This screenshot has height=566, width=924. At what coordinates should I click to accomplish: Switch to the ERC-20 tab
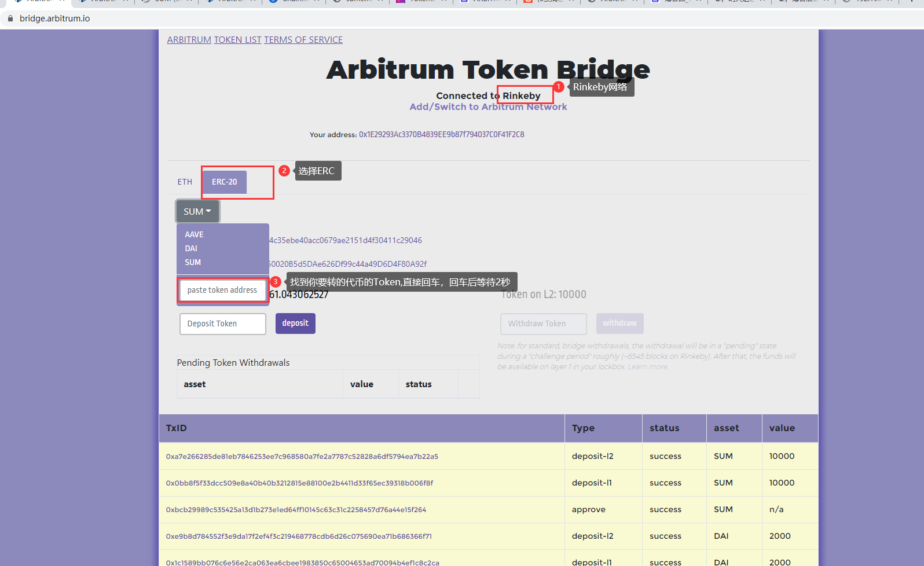click(x=225, y=182)
